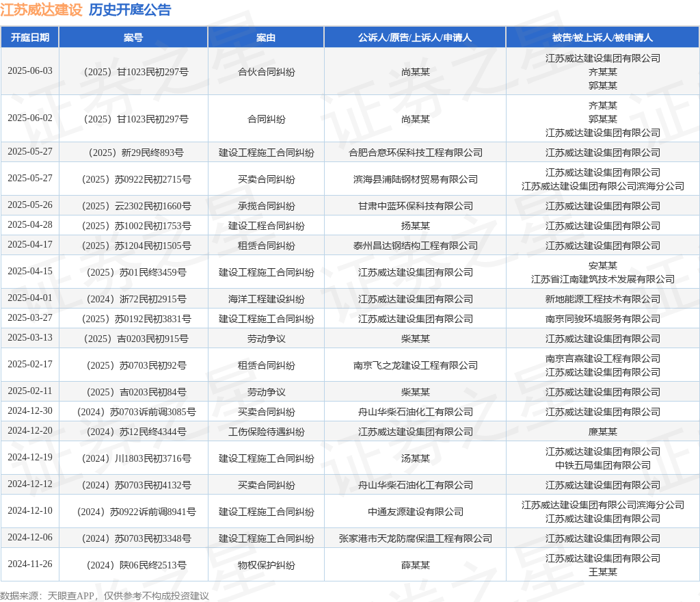Viewport: 700px width, 602px height.
Task: Click the date 2025-06-03
Action: pyautogui.click(x=30, y=71)
